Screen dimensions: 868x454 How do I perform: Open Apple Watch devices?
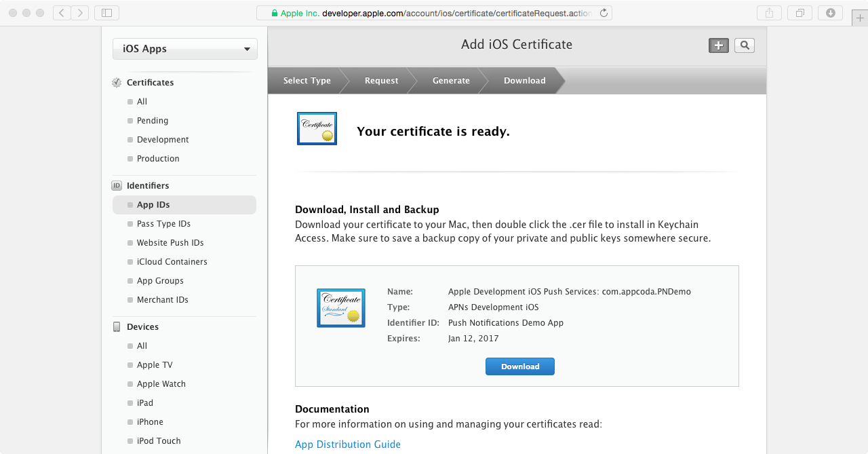pos(161,384)
